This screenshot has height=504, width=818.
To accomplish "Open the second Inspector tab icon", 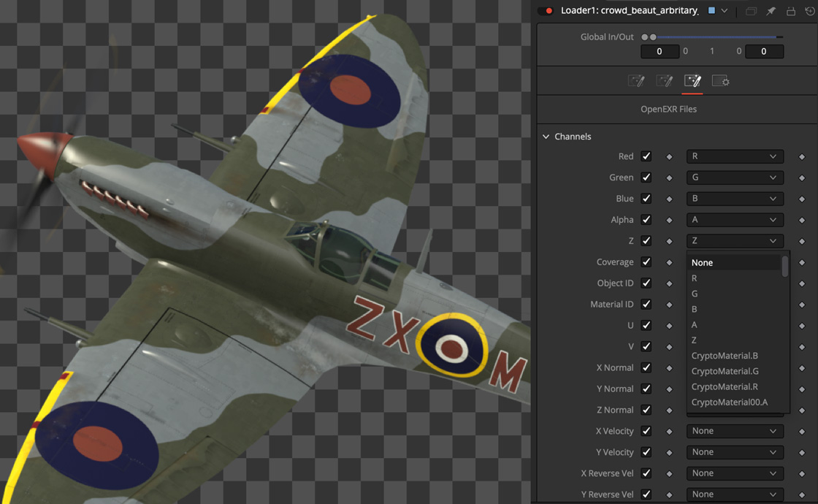I will pyautogui.click(x=664, y=81).
